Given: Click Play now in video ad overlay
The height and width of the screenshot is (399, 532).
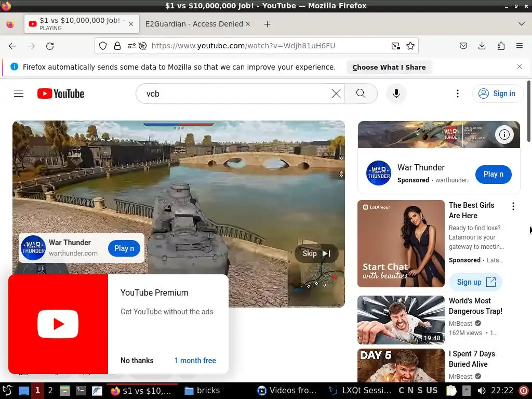Looking at the screenshot, I should click(x=124, y=248).
